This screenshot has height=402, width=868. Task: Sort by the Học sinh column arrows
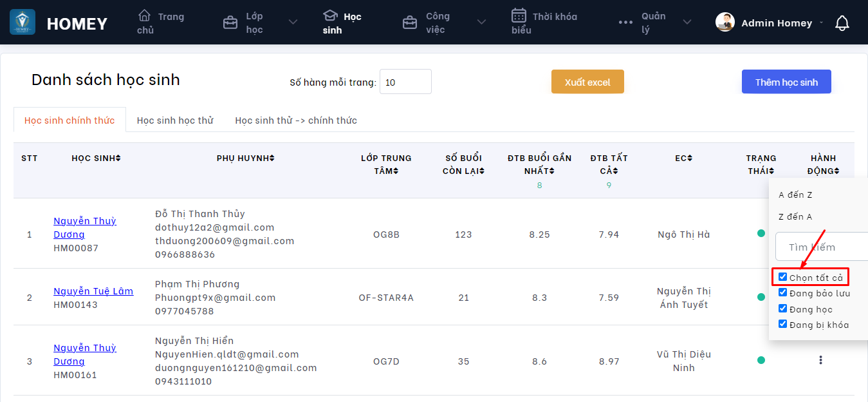(118, 158)
